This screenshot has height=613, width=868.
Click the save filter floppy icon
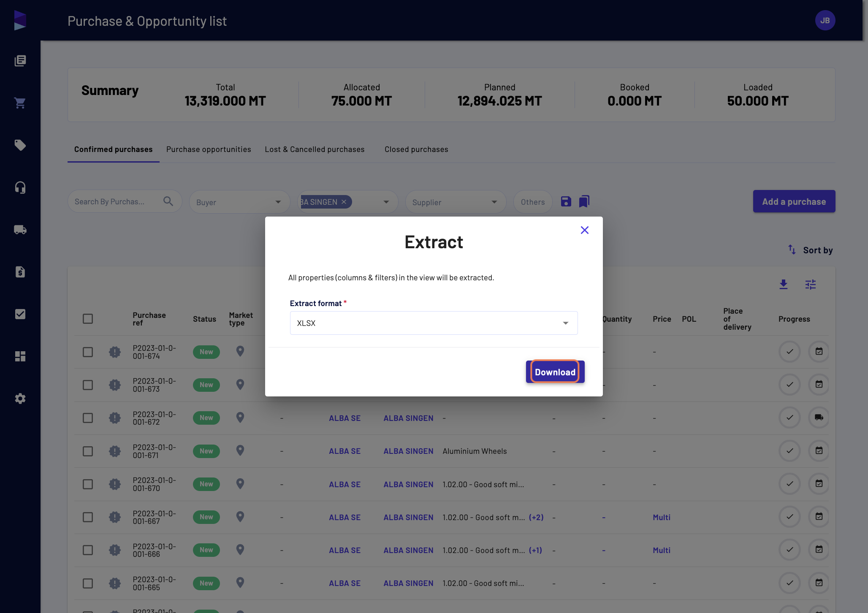coord(566,201)
